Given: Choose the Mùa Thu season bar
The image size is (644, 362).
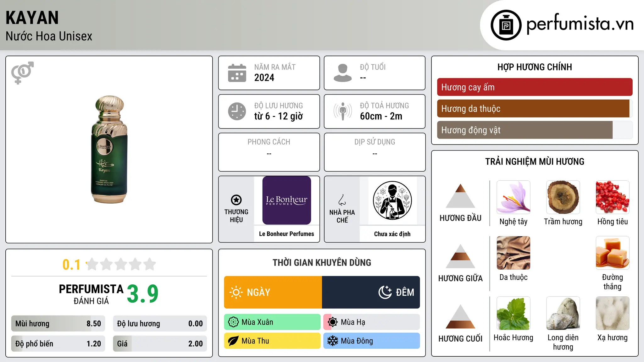Looking at the screenshot, I should pyautogui.click(x=272, y=341).
